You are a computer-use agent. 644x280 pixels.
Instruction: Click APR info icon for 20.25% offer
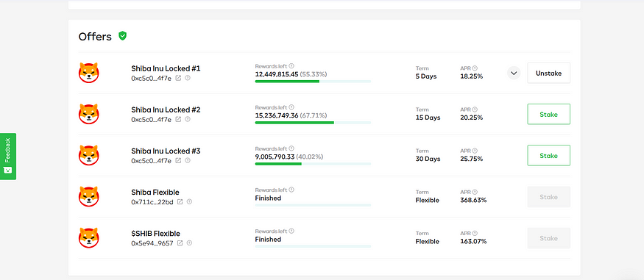pyautogui.click(x=475, y=110)
